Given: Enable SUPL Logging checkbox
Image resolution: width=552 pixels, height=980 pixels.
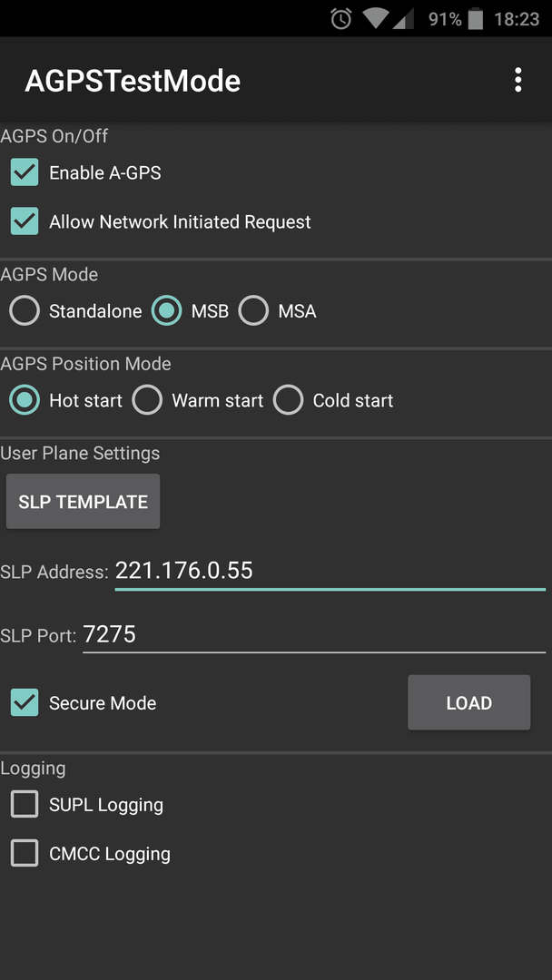Looking at the screenshot, I should (25, 804).
